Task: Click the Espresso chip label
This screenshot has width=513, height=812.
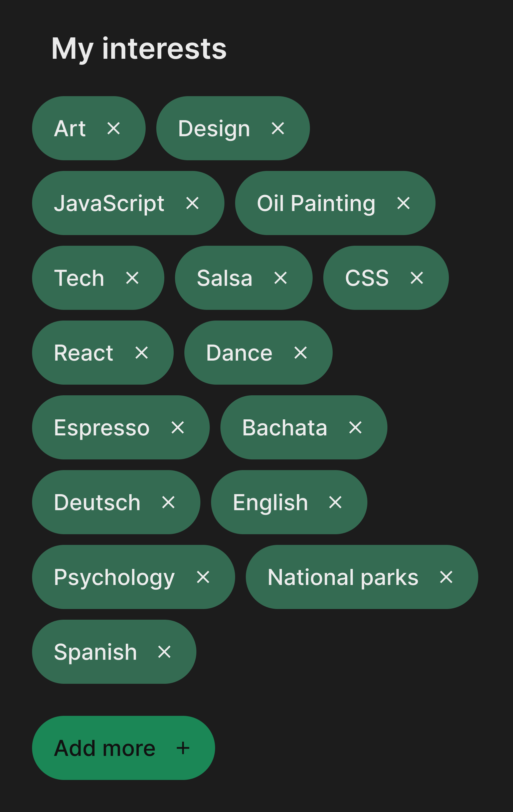Action: click(102, 428)
